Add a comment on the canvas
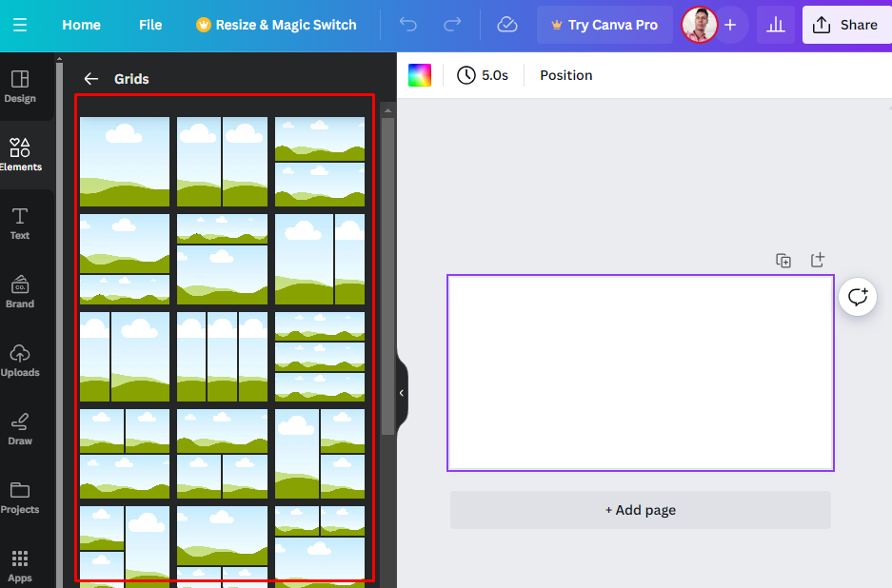Image resolution: width=892 pixels, height=588 pixels. 858,297
